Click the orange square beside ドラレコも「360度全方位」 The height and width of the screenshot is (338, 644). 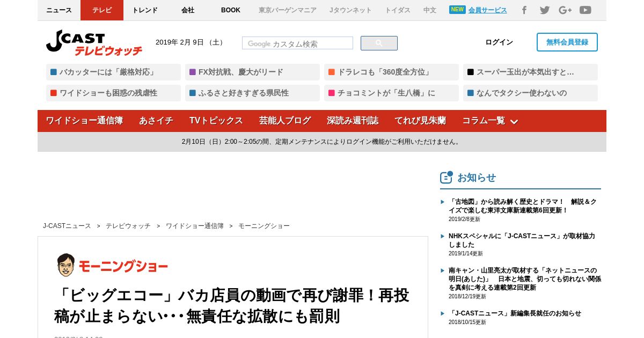pyautogui.click(x=332, y=72)
